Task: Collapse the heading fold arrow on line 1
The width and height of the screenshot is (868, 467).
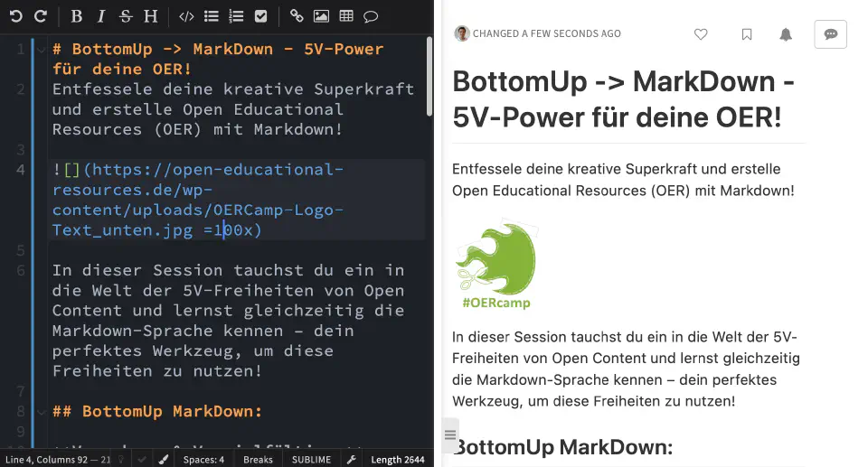Action: [40, 50]
